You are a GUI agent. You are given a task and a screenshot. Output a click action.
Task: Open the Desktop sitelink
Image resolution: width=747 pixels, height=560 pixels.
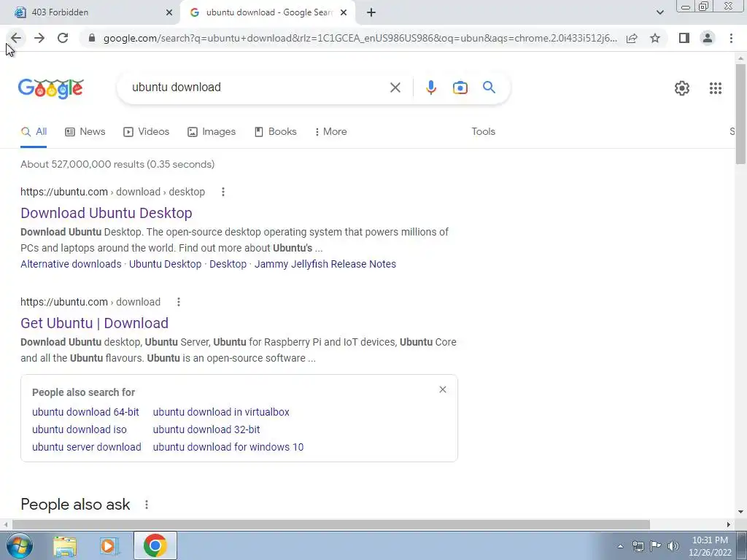228,264
